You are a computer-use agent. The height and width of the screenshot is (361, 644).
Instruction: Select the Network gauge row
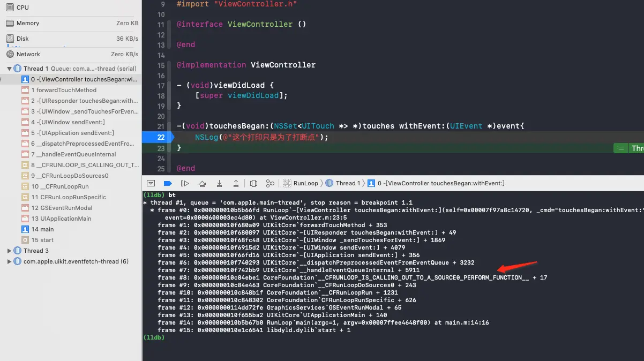[x=71, y=54]
